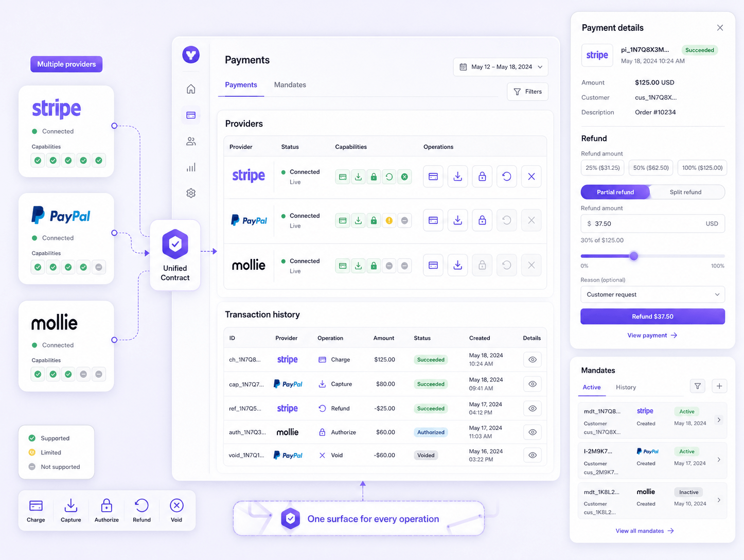Click the Void icon in the bottom legend
744x560 pixels.
[176, 505]
